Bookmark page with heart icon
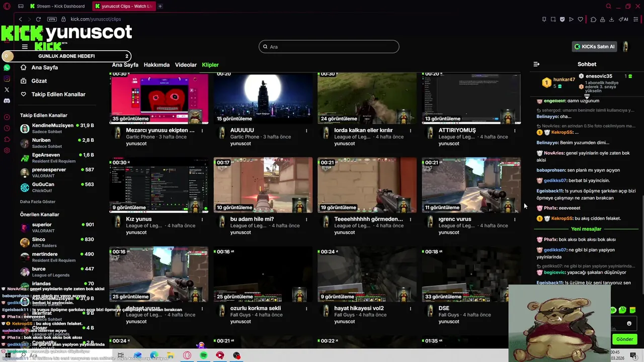644x362 pixels. (580, 19)
